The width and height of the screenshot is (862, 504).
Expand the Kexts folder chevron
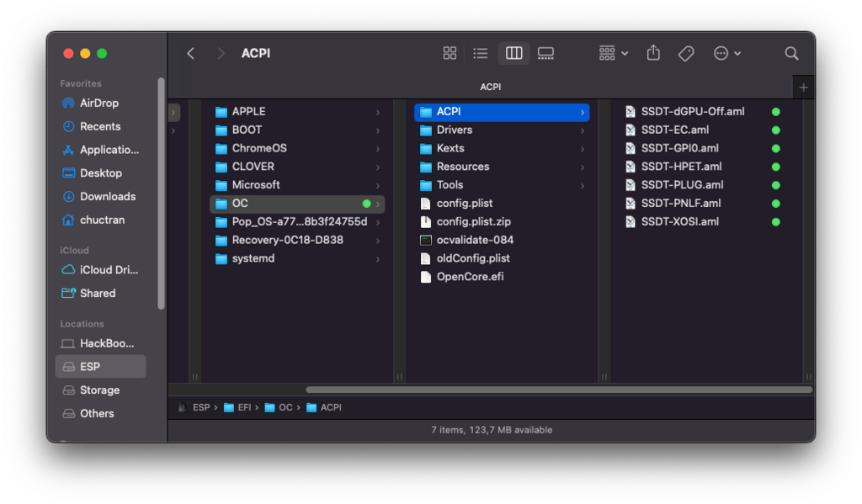(x=582, y=148)
